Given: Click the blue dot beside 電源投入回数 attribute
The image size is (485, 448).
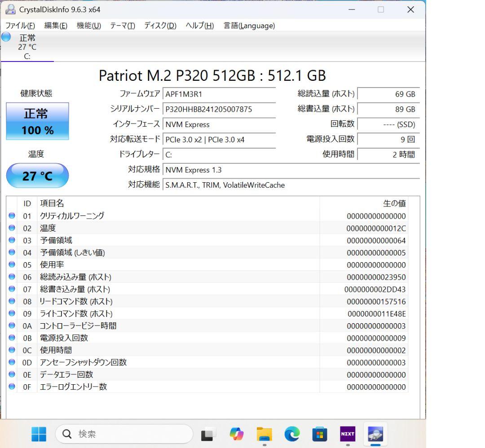Looking at the screenshot, I should click(12, 338).
